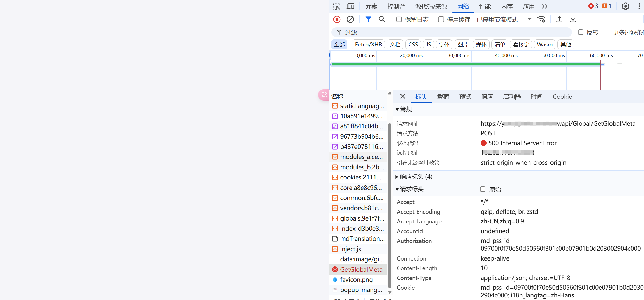Click the clear network log icon
This screenshot has height=300, width=644.
point(350,19)
